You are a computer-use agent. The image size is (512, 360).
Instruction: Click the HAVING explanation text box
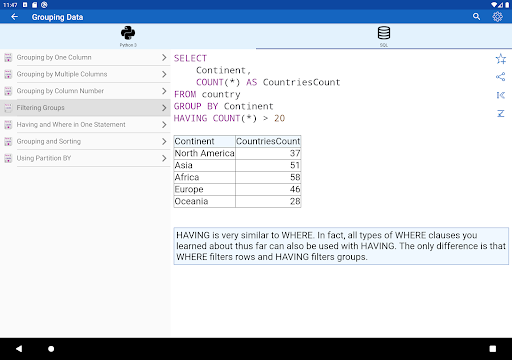click(x=341, y=246)
